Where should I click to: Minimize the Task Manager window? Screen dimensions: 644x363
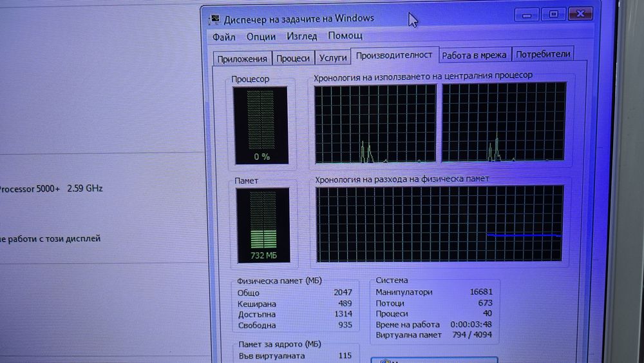coord(527,15)
